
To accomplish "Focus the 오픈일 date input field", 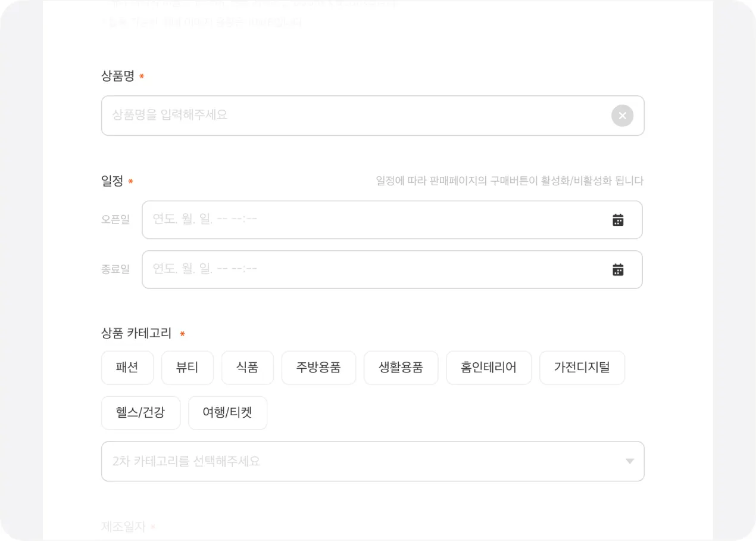I will point(369,220).
